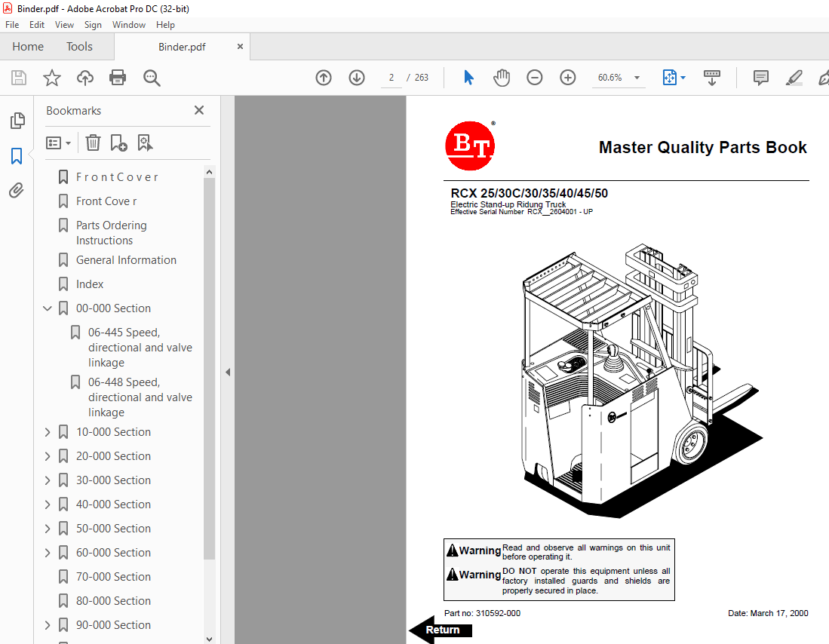
Task: Open the General Information bookmark
Action: coord(127,260)
